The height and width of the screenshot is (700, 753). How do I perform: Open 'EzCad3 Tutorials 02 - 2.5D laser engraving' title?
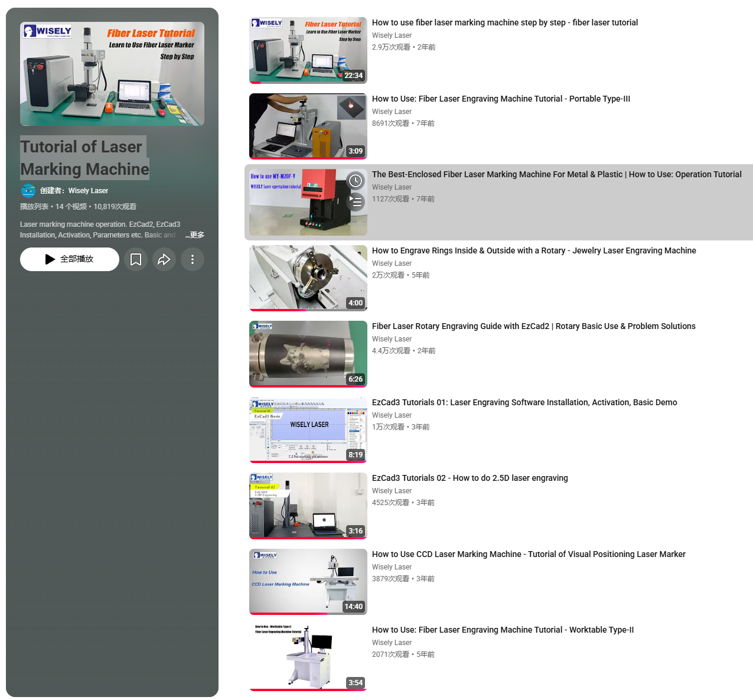point(470,478)
